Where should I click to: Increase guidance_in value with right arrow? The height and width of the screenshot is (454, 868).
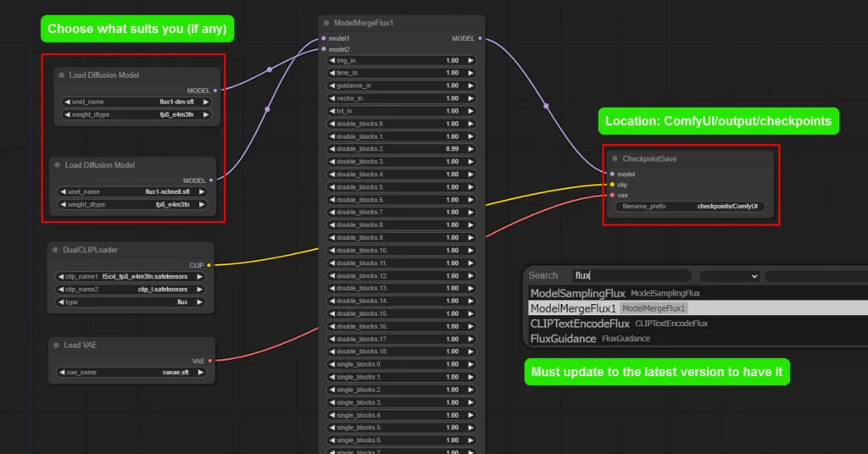pos(470,86)
